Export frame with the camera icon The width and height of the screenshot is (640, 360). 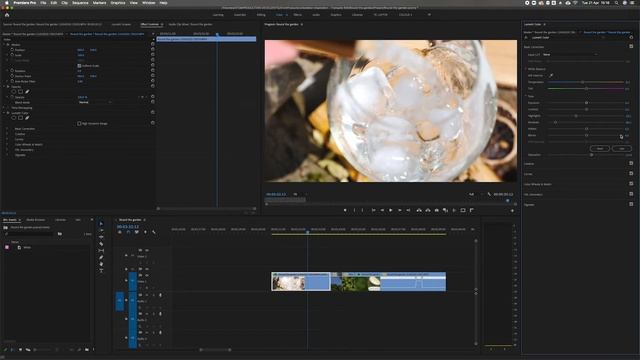click(x=436, y=210)
